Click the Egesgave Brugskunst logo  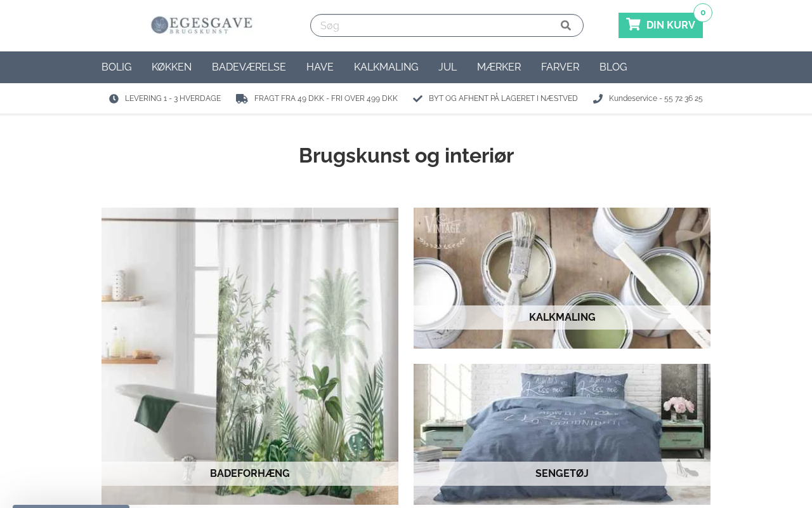(202, 25)
